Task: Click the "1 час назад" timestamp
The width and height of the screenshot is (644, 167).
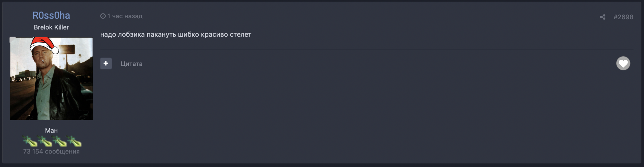Action: coord(125,16)
